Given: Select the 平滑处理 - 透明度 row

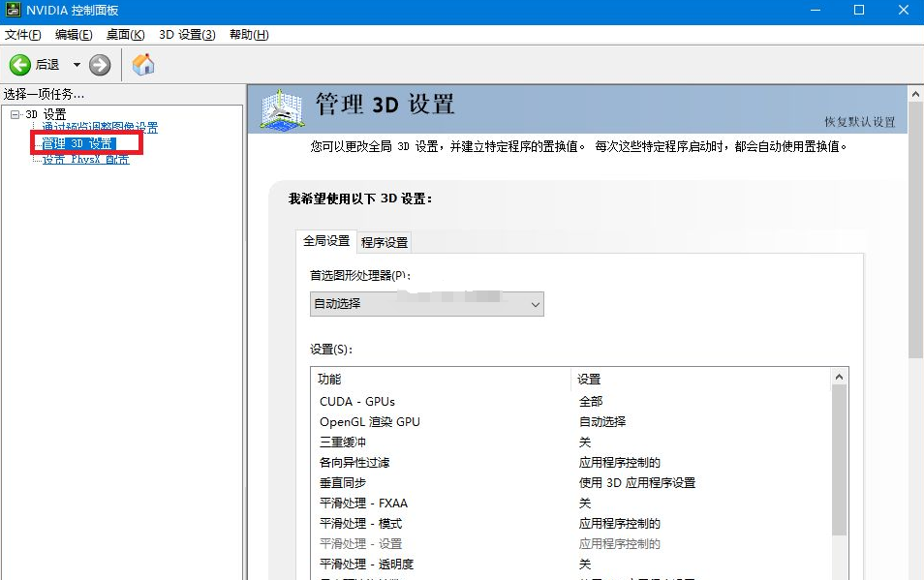Looking at the screenshot, I should pyautogui.click(x=570, y=565).
